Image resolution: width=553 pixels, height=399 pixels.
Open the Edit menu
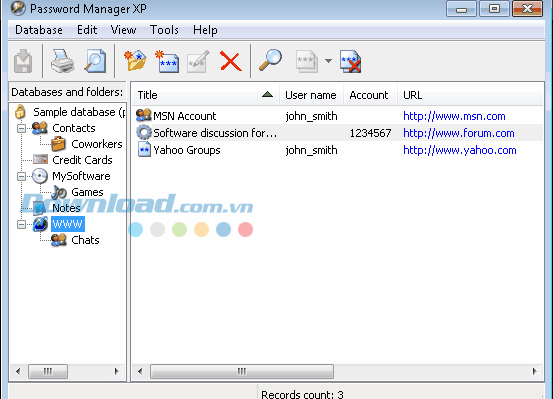[x=87, y=30]
